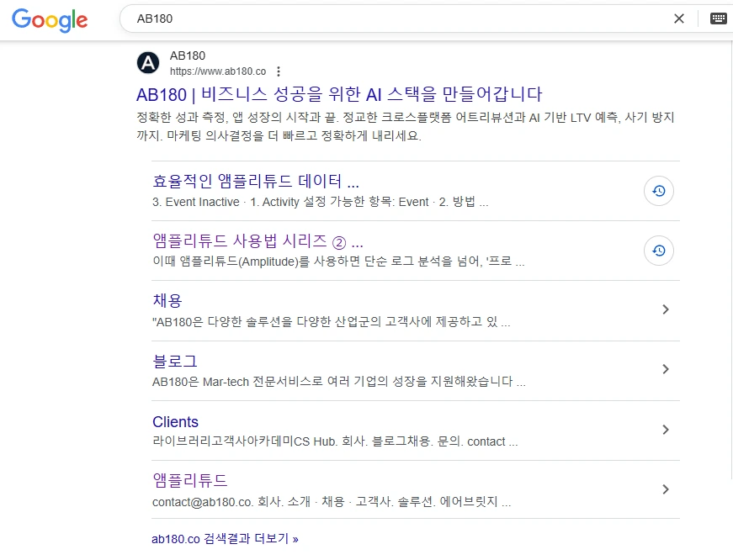Open the bottom 앰플리튜드 sitelink
This screenshot has width=733, height=560.
coord(190,481)
